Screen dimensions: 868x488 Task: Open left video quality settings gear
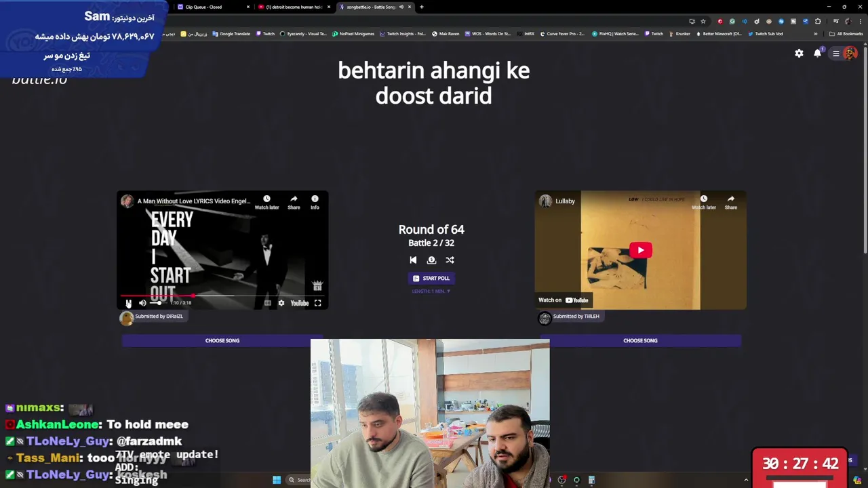point(281,303)
